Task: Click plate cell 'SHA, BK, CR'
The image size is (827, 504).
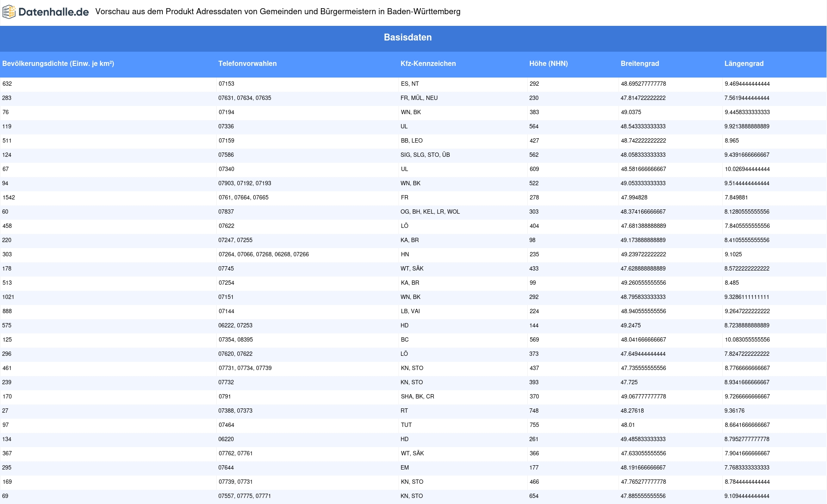Action: (417, 397)
